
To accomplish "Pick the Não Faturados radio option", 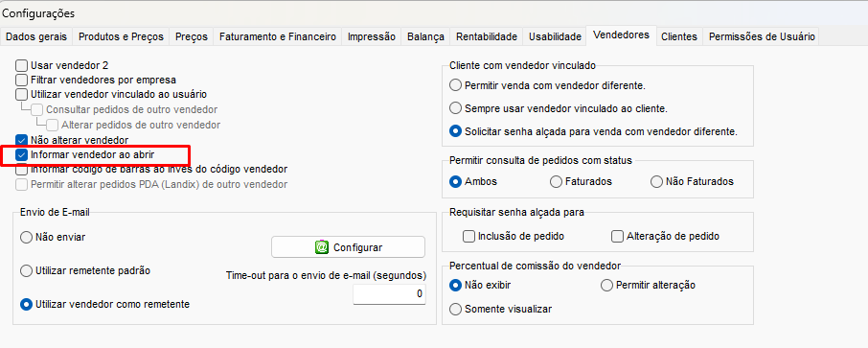I will (656, 181).
